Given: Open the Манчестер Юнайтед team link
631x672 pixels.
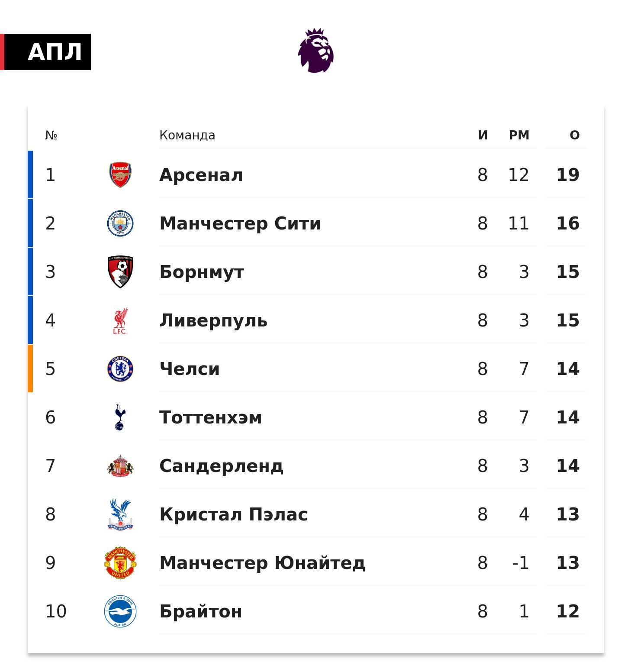Looking at the screenshot, I should (x=262, y=563).
